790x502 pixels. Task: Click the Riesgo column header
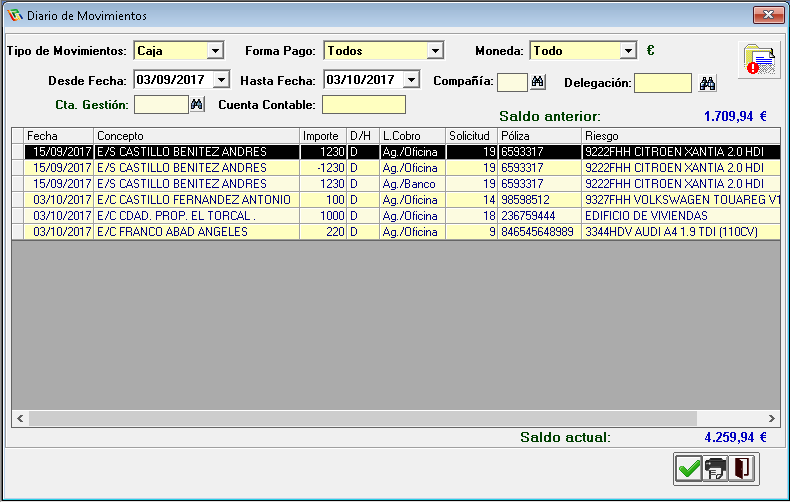click(x=681, y=136)
